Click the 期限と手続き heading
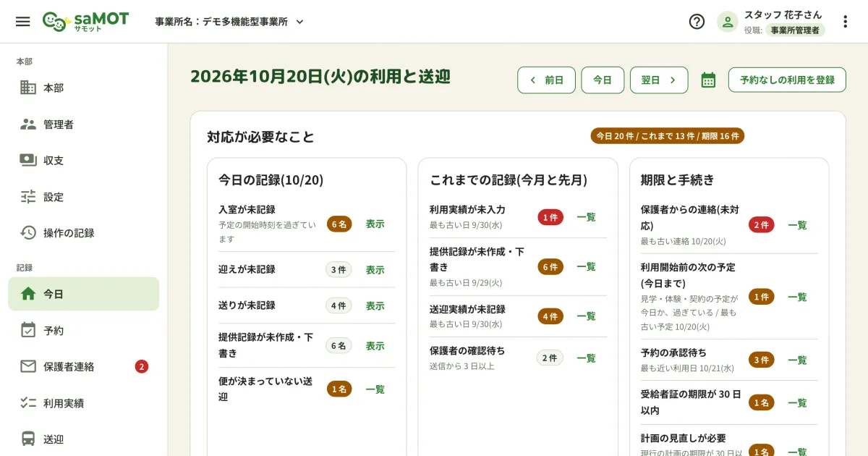The width and height of the screenshot is (868, 456). (677, 180)
